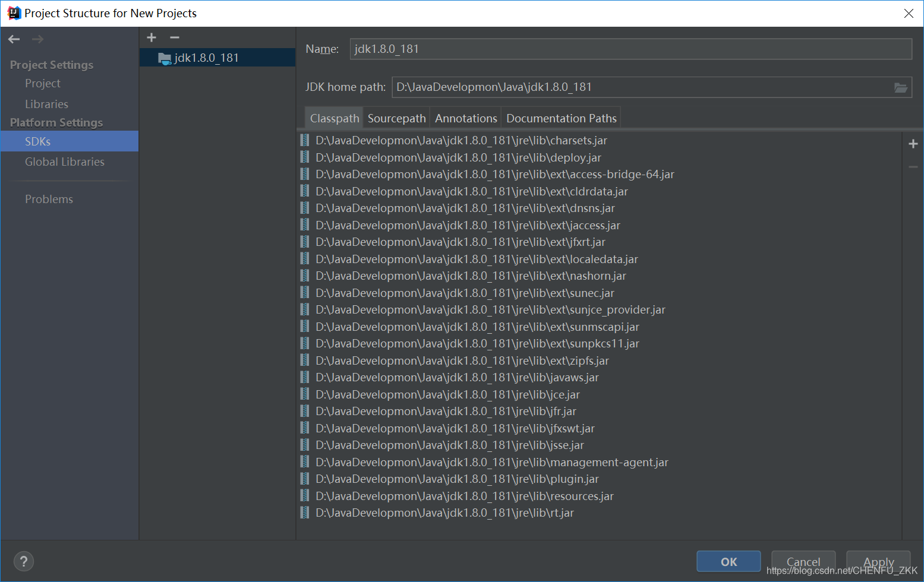Switch to the Sourcepath tab
The height and width of the screenshot is (582, 924).
coord(396,118)
